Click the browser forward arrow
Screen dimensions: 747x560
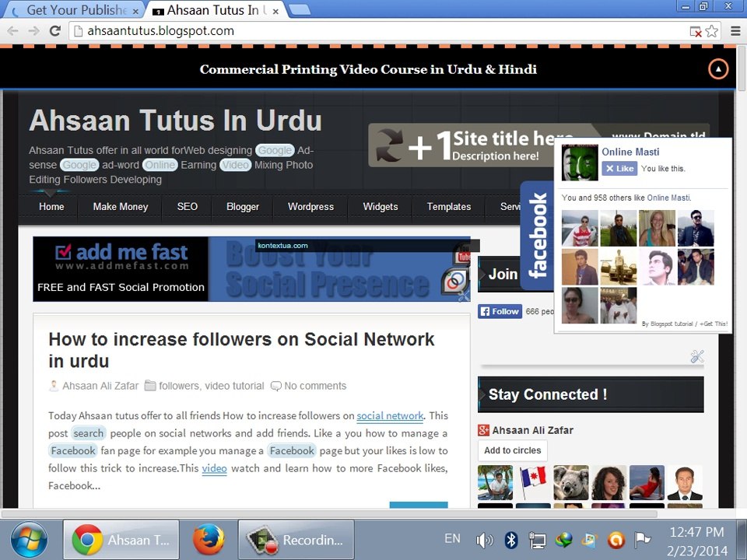pyautogui.click(x=33, y=31)
